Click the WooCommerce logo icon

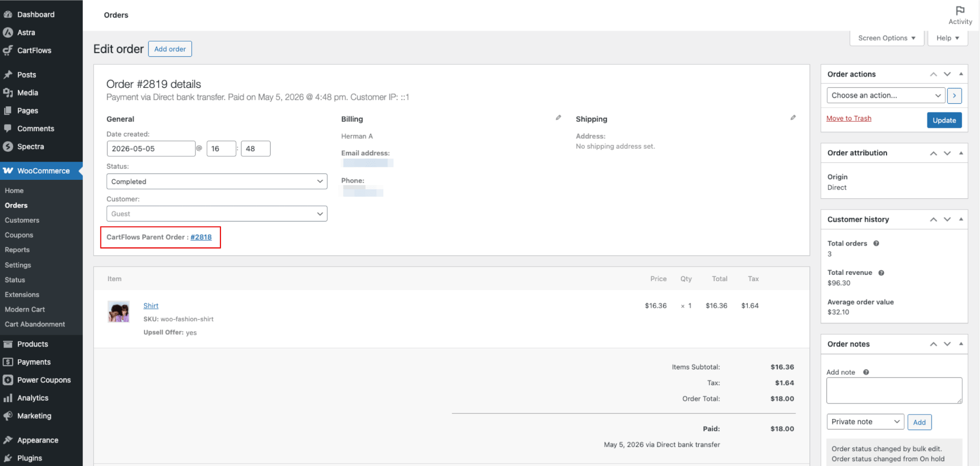pyautogui.click(x=8, y=171)
